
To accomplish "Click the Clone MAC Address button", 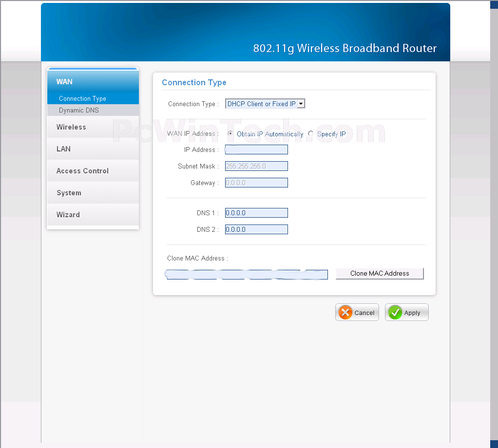I will [380, 274].
